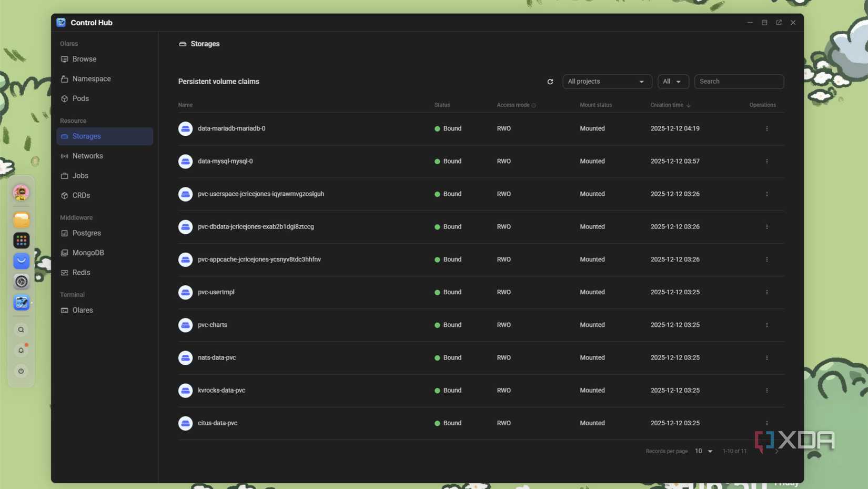This screenshot has width=868, height=489.
Task: Open Olares terminal in sidebar
Action: [105, 311]
